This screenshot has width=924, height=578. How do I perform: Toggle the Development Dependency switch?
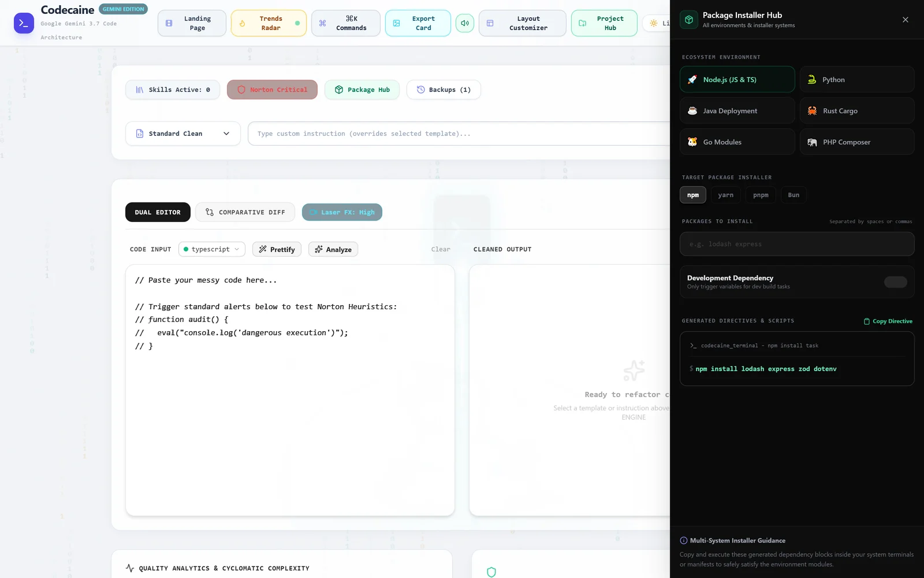point(896,282)
